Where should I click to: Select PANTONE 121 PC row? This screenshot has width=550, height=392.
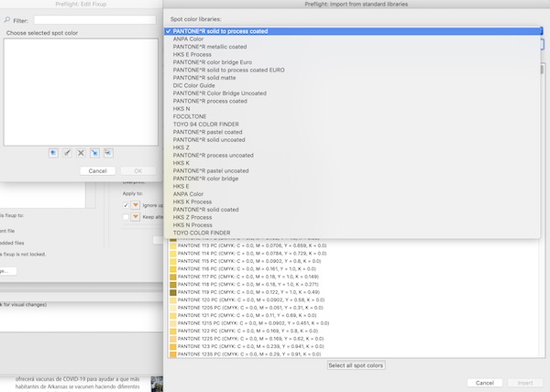tap(354, 315)
